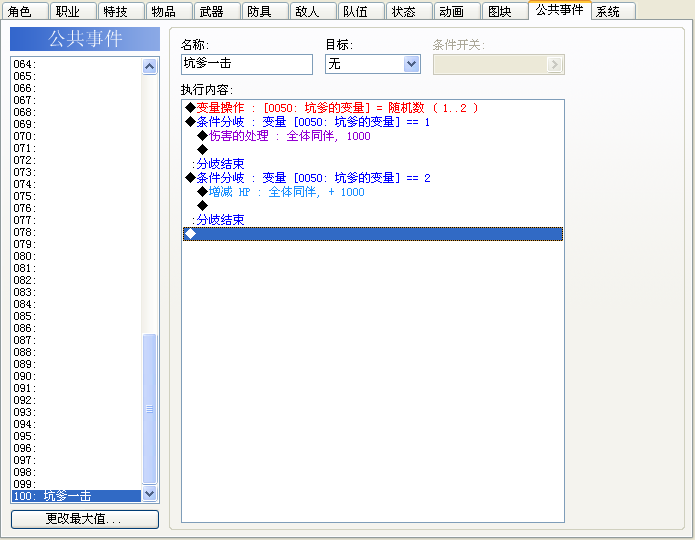
Task: Select empty line under 伤害的处理
Action: click(373, 150)
